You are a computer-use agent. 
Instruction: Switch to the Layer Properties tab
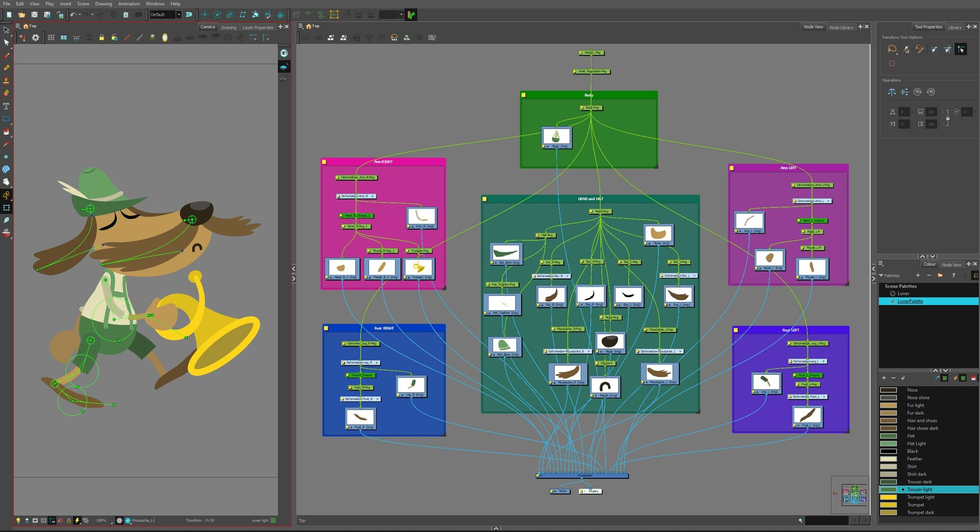click(258, 28)
